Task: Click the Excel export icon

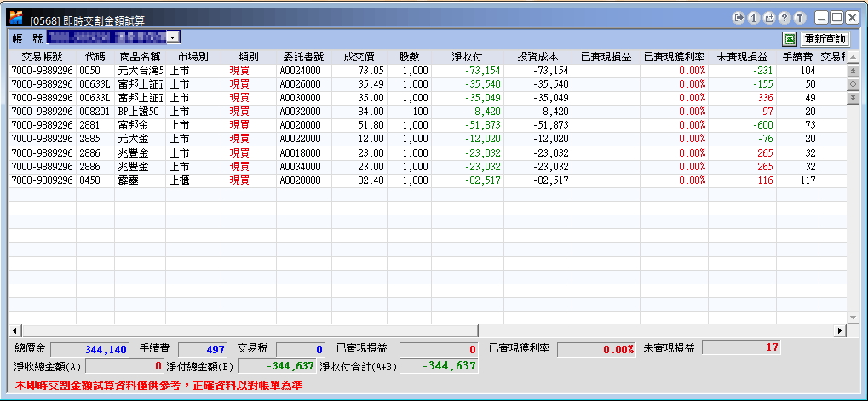Action: tap(790, 39)
